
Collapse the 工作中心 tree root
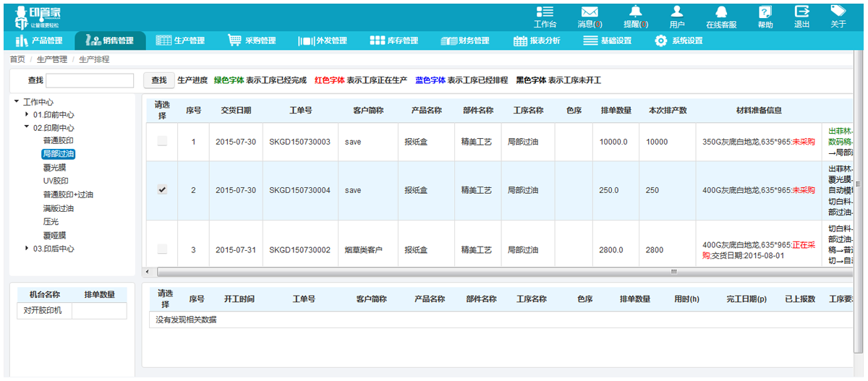(17, 101)
